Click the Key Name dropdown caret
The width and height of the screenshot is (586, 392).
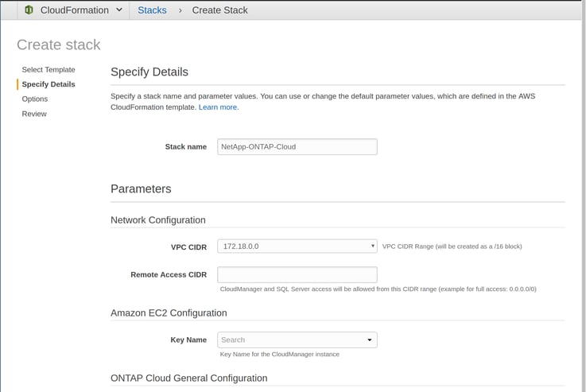tap(369, 340)
